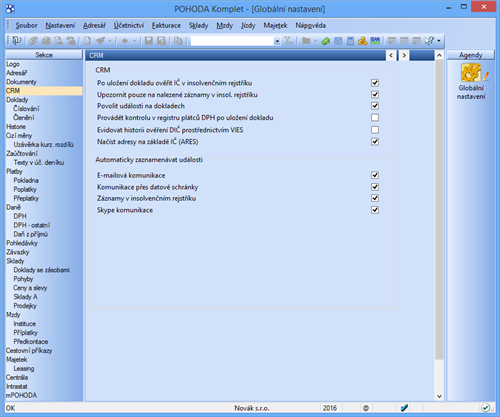
Task: Click the round status icon after 2016
Action: coord(366,408)
